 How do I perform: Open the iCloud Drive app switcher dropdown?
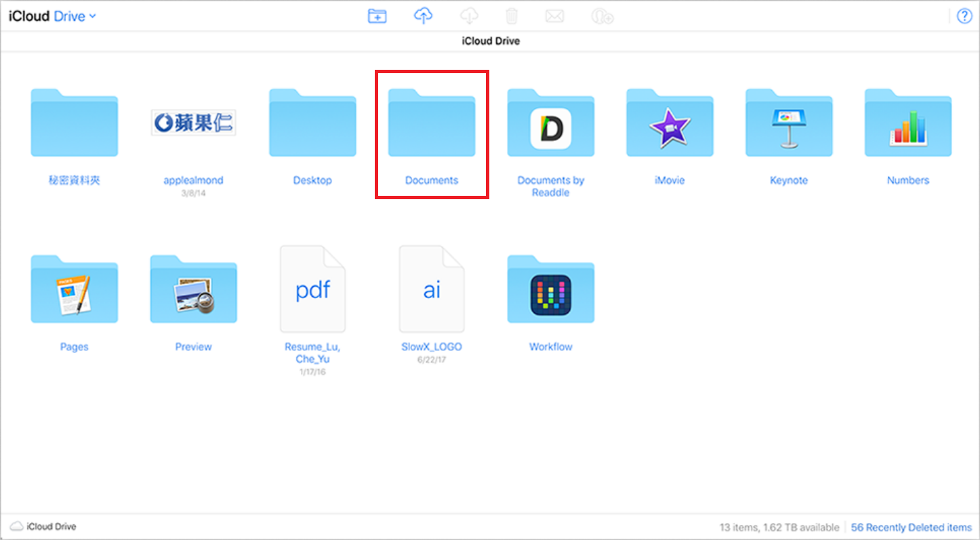click(52, 16)
